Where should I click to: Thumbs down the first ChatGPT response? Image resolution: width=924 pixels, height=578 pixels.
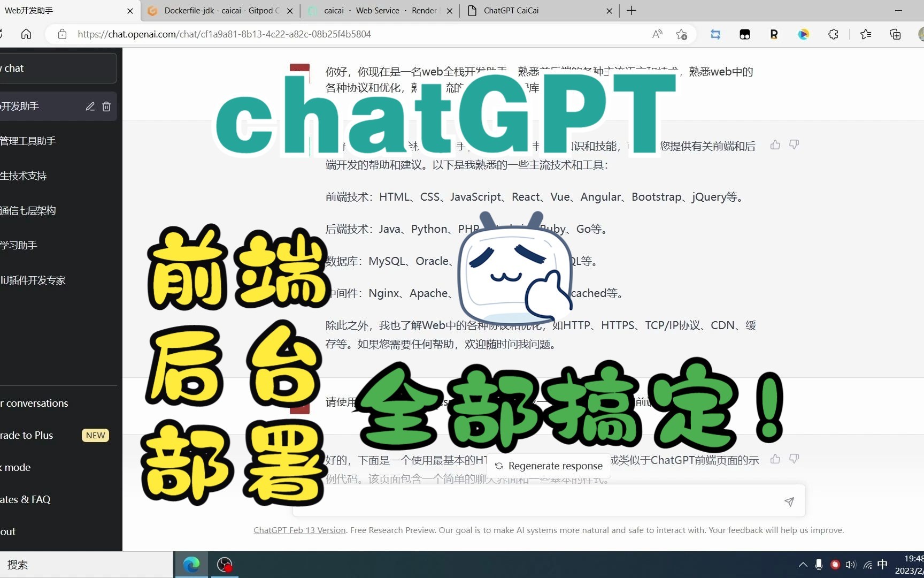click(794, 144)
